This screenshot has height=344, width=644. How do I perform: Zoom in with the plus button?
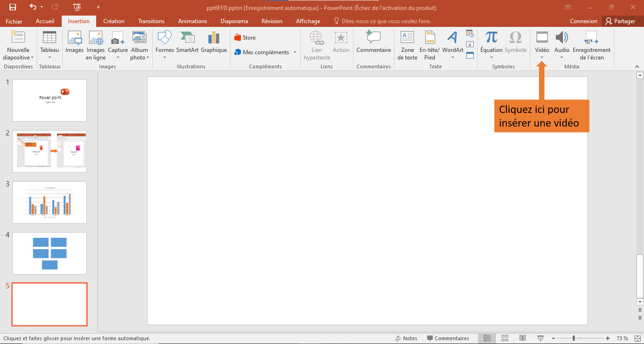point(607,338)
